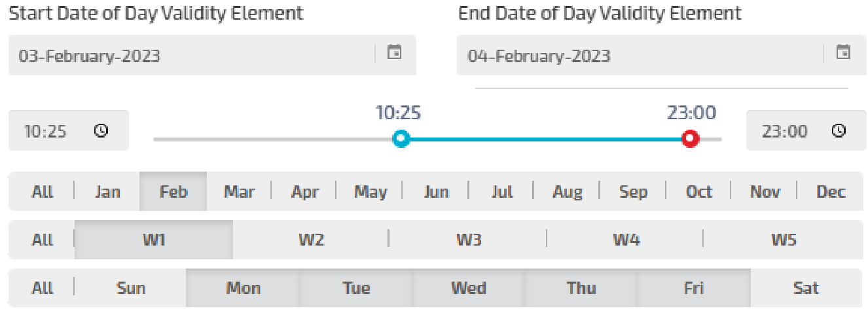The image size is (868, 315).
Task: Toggle week W1 selection
Action: [x=154, y=240]
